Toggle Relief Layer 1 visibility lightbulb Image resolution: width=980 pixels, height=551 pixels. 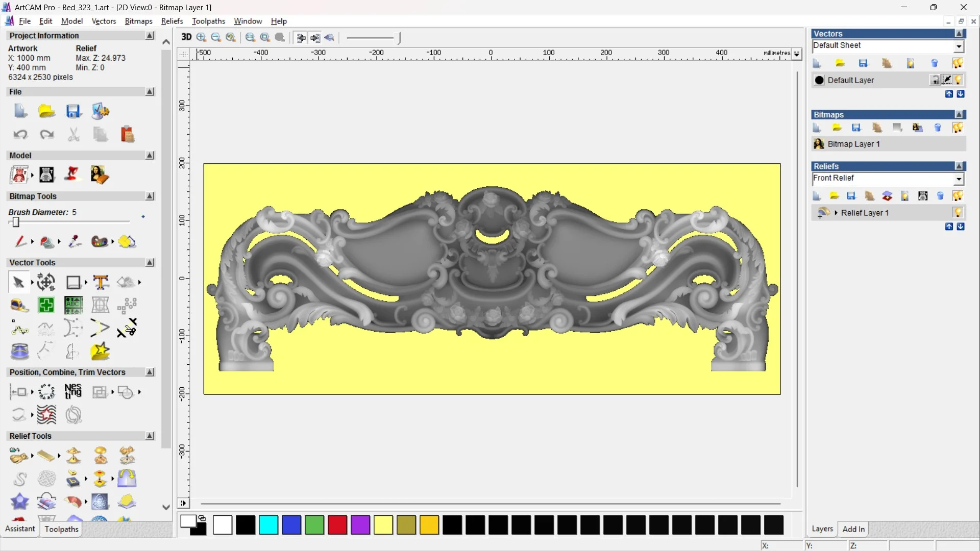pyautogui.click(x=958, y=213)
